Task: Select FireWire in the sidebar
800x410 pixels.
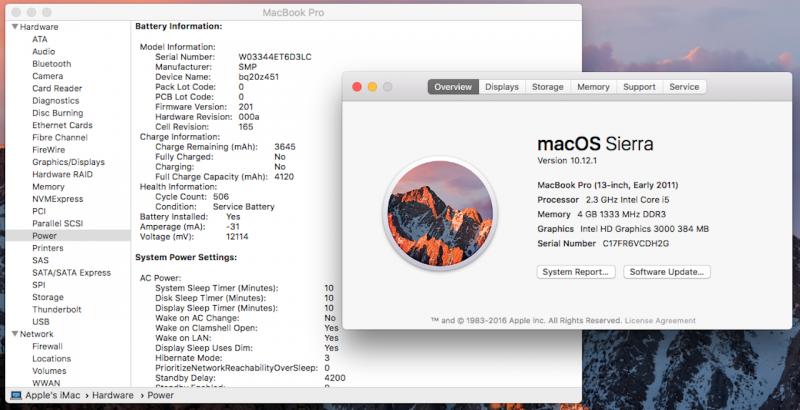Action: (48, 149)
